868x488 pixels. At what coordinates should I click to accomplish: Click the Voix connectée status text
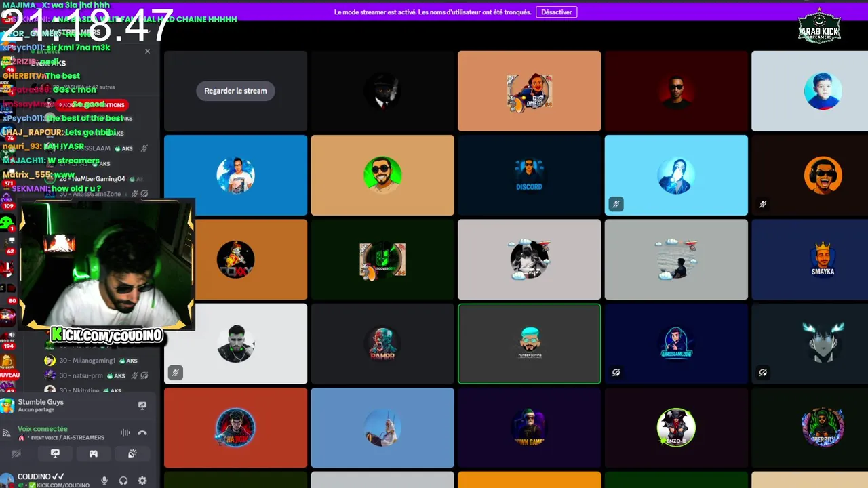43,429
